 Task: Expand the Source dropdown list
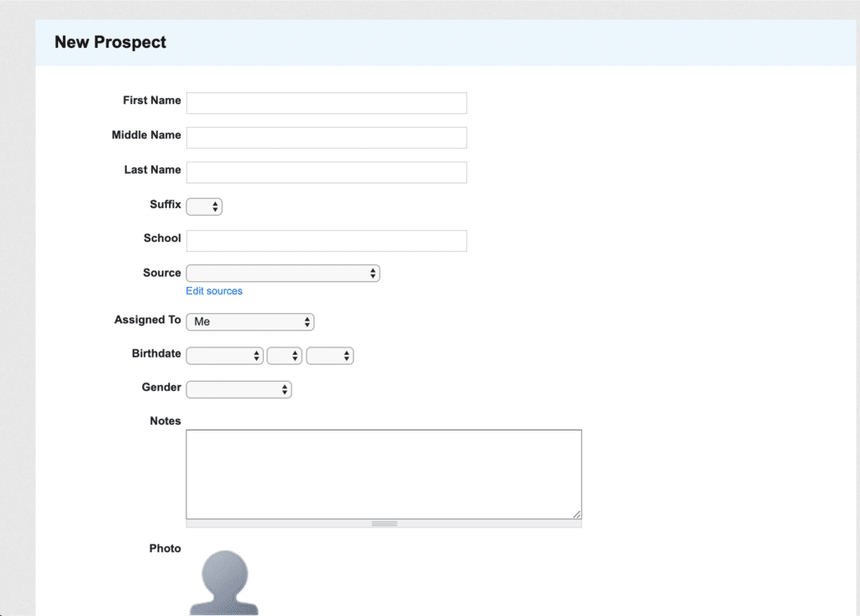[x=283, y=273]
